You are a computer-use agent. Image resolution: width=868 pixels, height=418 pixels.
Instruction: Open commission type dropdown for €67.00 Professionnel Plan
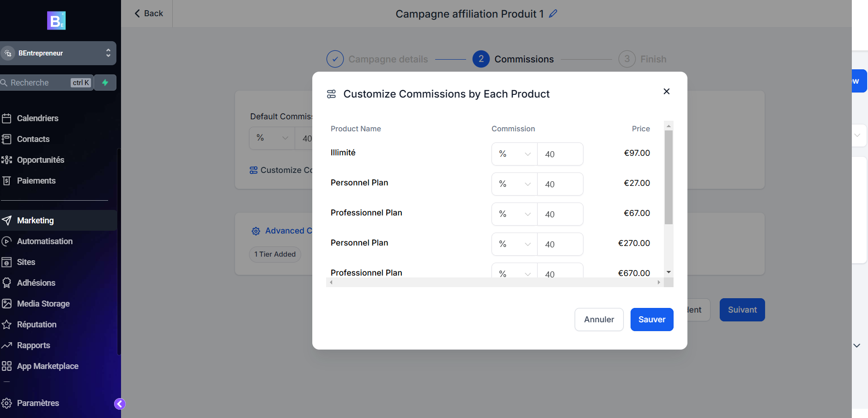(x=515, y=214)
